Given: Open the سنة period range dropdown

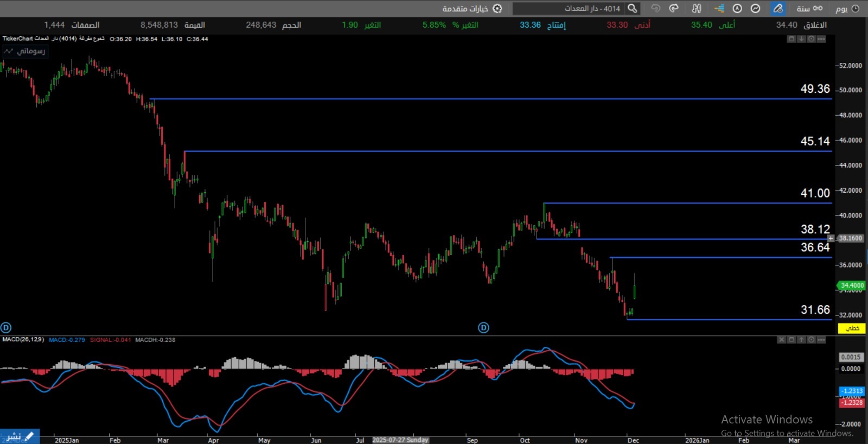Looking at the screenshot, I should (809, 8).
